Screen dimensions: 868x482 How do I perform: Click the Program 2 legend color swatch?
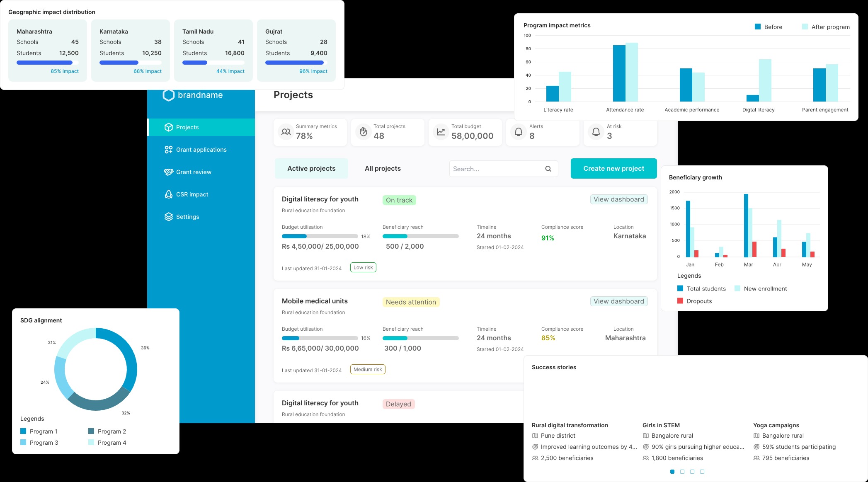[91, 431]
